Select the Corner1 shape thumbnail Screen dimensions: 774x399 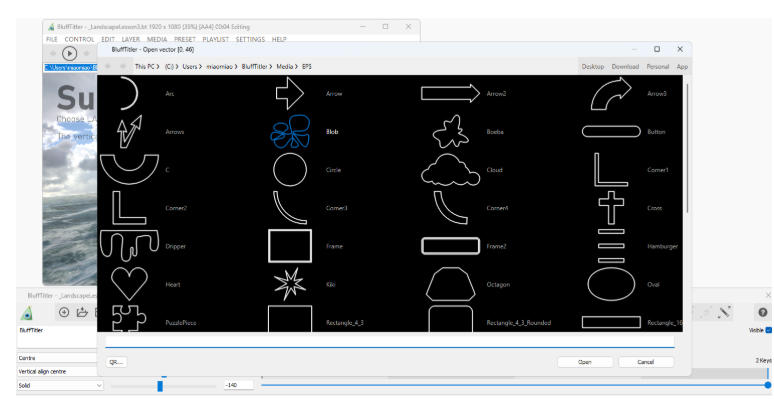pyautogui.click(x=611, y=169)
